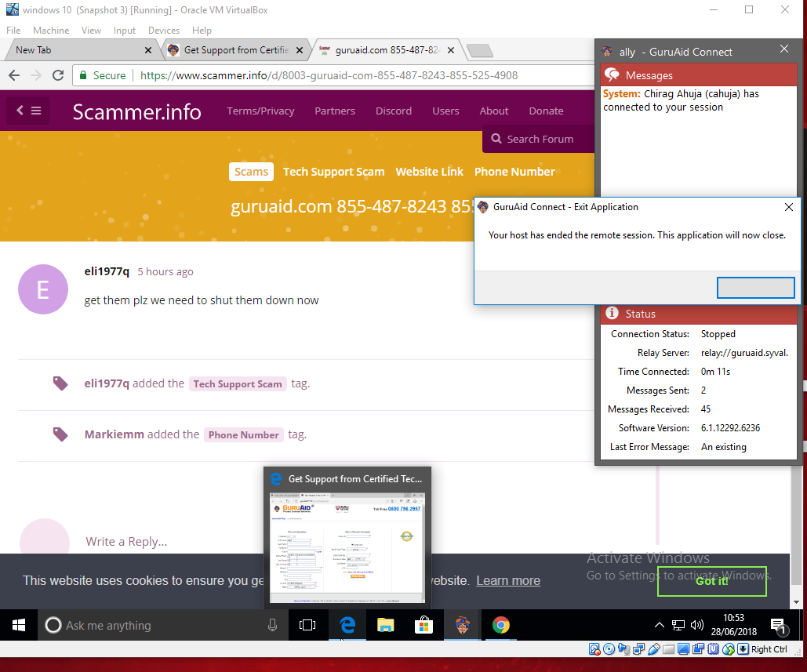Close the guruaid.com browser tab

pos(451,50)
